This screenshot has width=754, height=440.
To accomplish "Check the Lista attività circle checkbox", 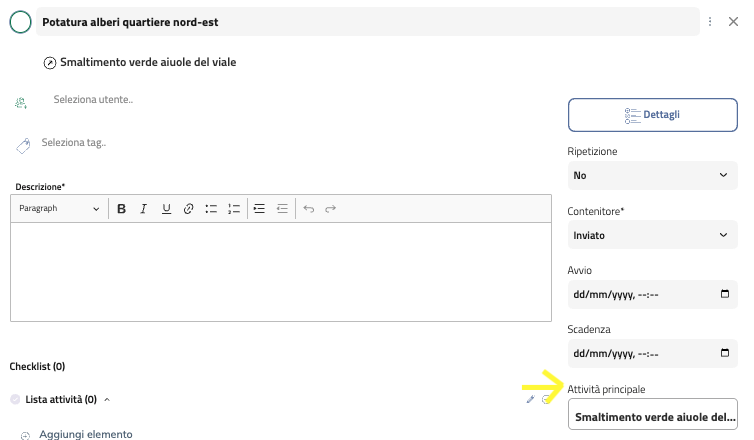I will (15, 399).
